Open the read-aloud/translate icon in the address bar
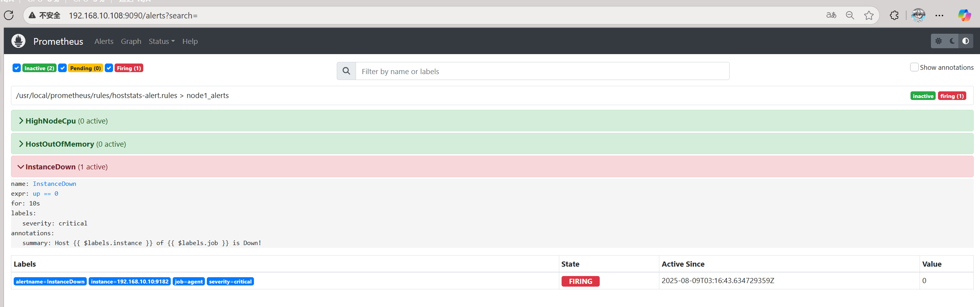This screenshot has width=980, height=307. coord(831,15)
